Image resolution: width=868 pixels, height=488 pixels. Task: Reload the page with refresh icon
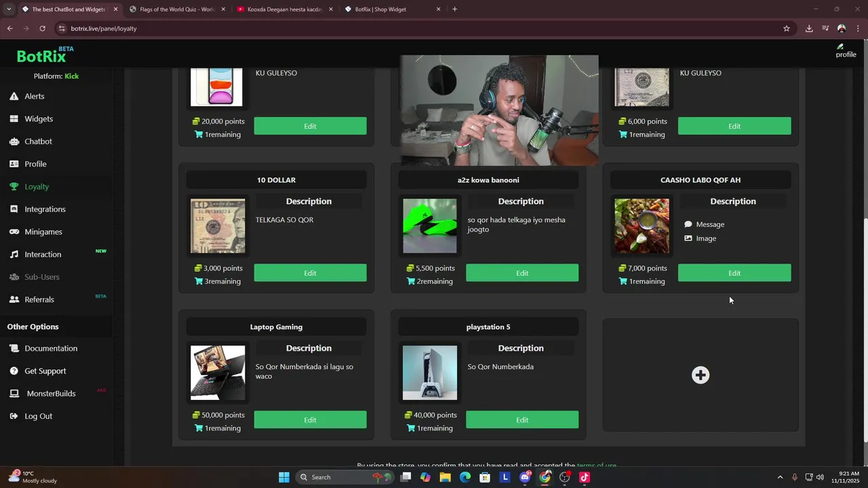tap(42, 28)
